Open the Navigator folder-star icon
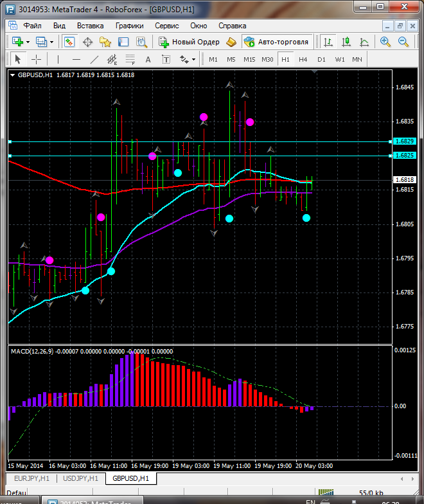 click(105, 42)
